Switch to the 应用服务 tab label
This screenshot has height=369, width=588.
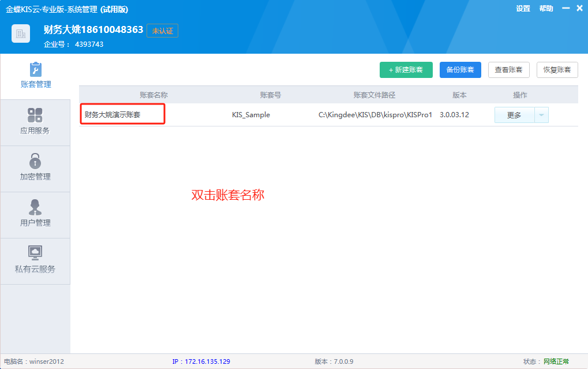tap(35, 131)
